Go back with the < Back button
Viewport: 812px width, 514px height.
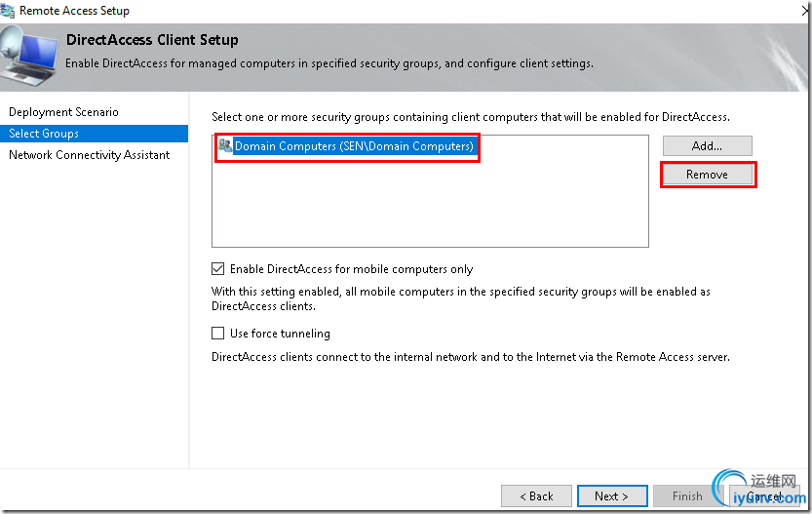point(535,495)
